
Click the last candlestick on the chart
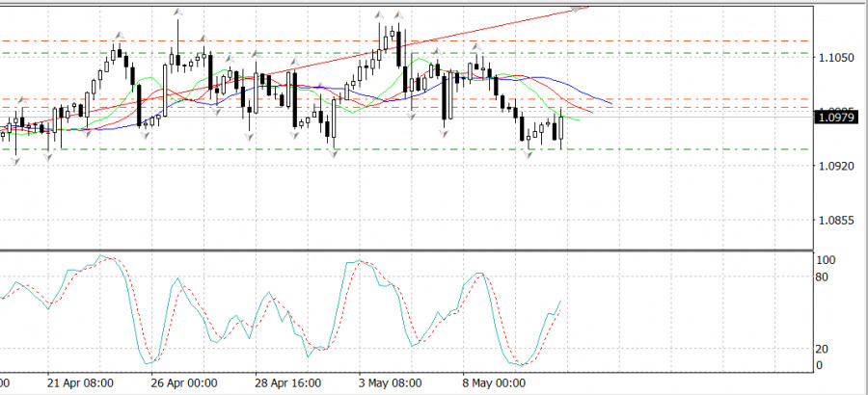point(560,131)
